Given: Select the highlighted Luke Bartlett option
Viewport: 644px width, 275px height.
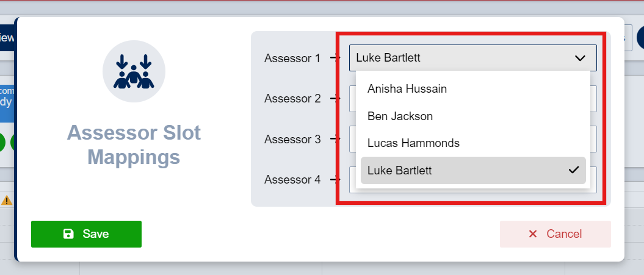Looking at the screenshot, I should [473, 170].
